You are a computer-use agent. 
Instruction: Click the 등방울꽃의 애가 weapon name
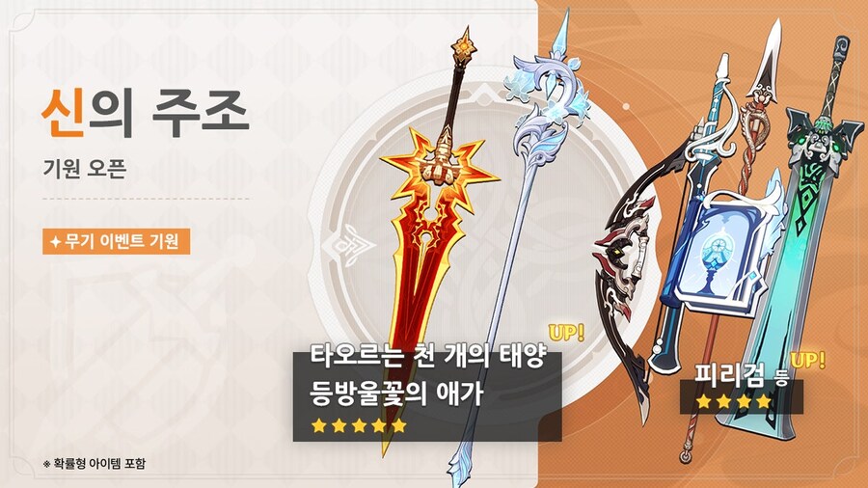tap(396, 392)
